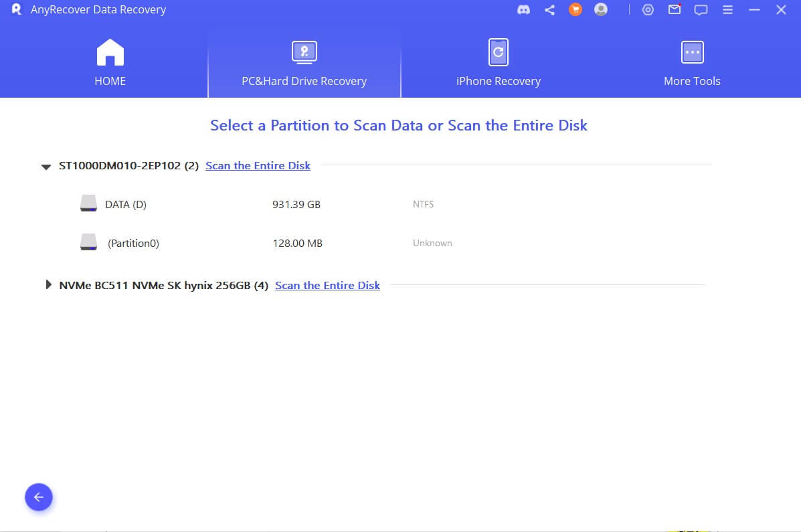Viewport: 801px width, 532px height.
Task: Switch to PC&Hard Drive Recovery tab
Action: click(304, 64)
